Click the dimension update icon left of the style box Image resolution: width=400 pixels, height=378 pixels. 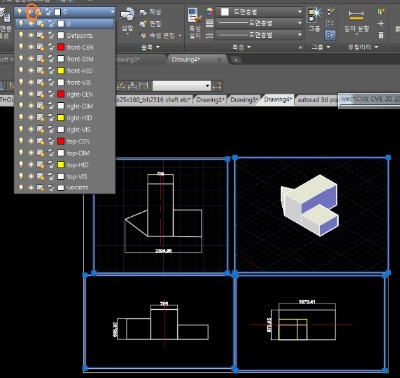point(143,86)
